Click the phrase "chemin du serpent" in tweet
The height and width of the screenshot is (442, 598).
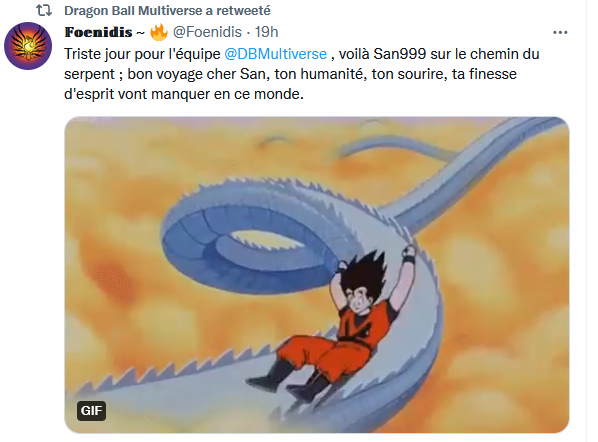coord(505,54)
